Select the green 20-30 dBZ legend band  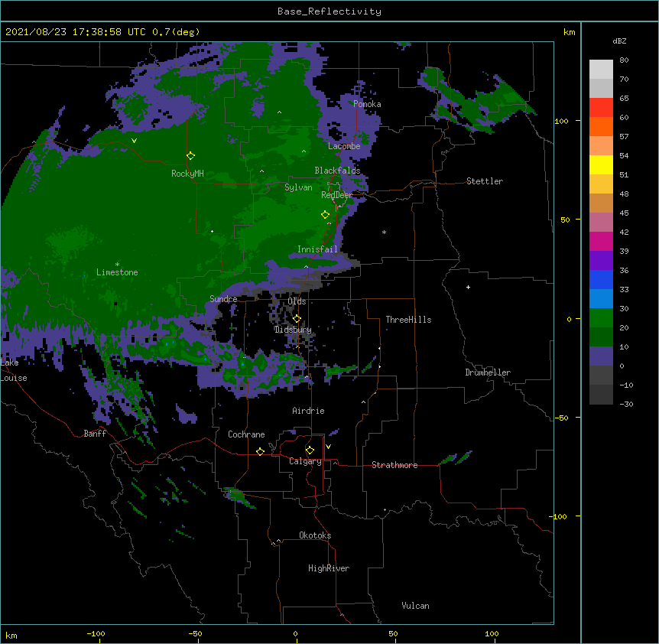[x=601, y=318]
